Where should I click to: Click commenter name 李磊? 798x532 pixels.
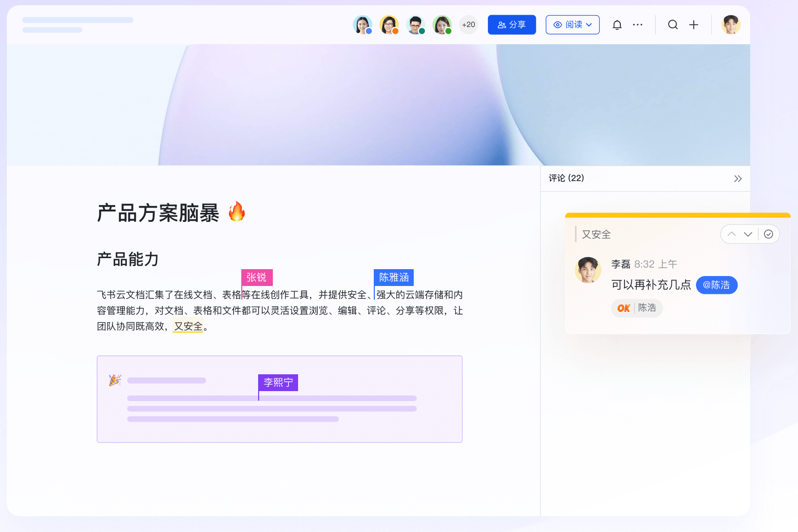click(621, 264)
